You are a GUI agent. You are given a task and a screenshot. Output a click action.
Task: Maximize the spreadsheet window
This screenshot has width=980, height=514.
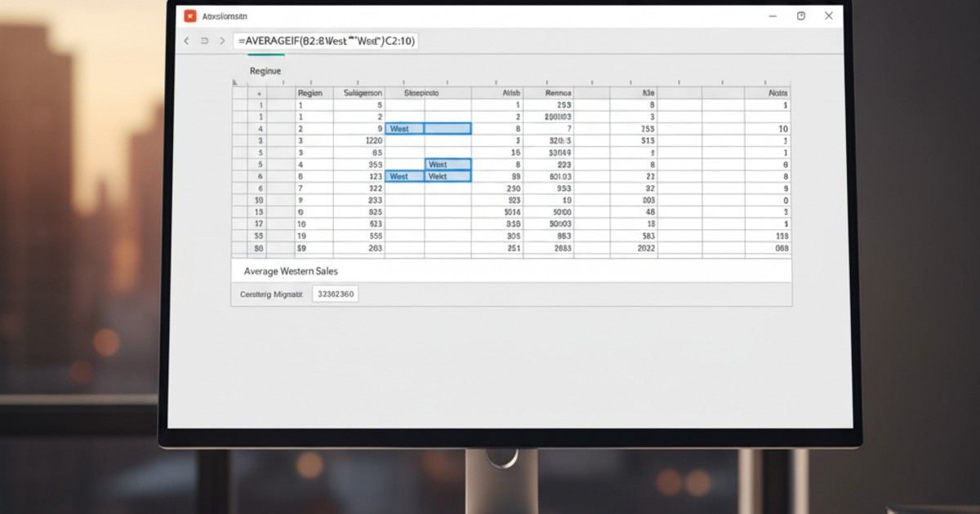(801, 16)
